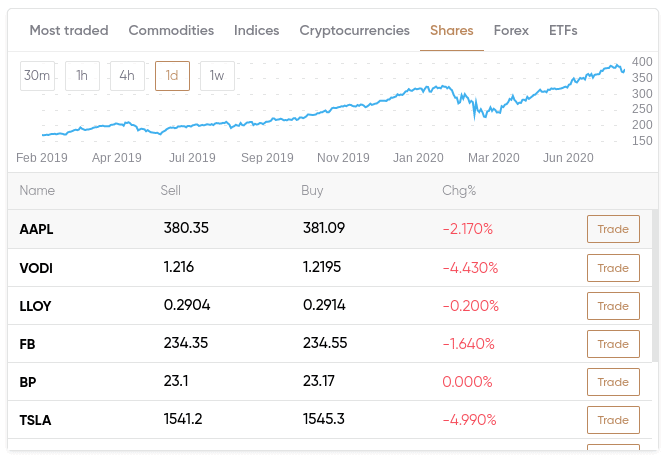667x464 pixels.
Task: Select the FB instrument name
Action: click(27, 344)
